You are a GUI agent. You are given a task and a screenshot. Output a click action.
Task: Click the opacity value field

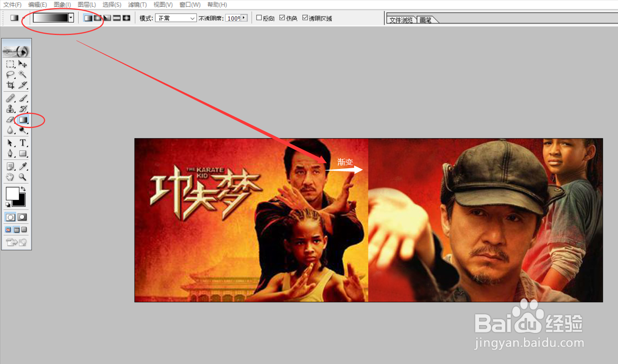pos(234,18)
